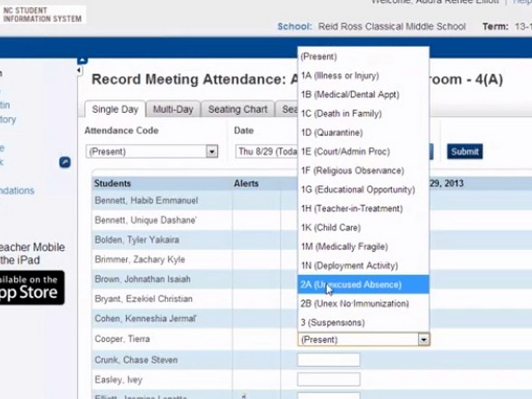Select 1B (Medical/Dental Appt) option
The width and height of the screenshot is (532, 399).
tap(350, 95)
